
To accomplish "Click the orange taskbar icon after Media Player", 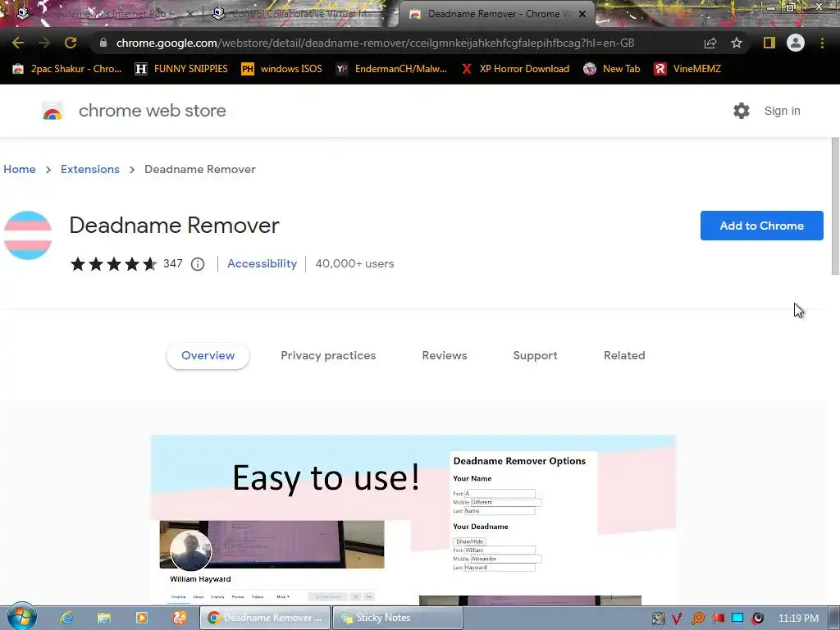I will click(x=180, y=618).
